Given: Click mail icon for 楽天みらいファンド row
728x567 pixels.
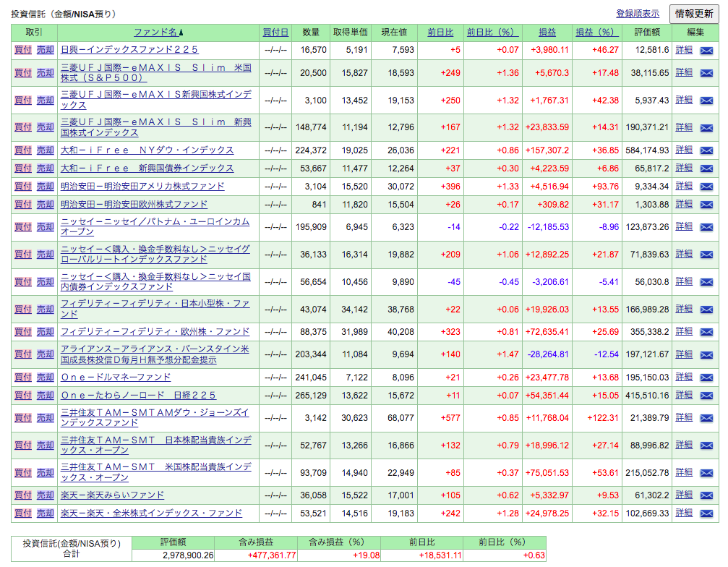Looking at the screenshot, I should (706, 495).
